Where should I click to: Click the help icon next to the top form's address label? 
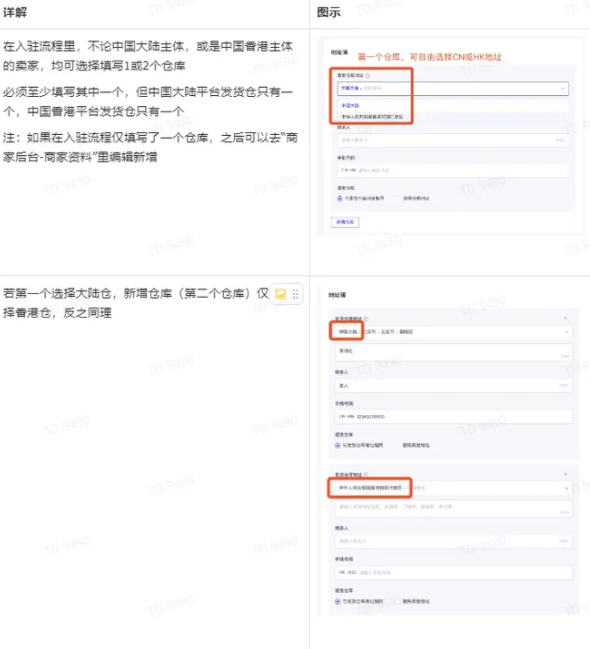367,76
